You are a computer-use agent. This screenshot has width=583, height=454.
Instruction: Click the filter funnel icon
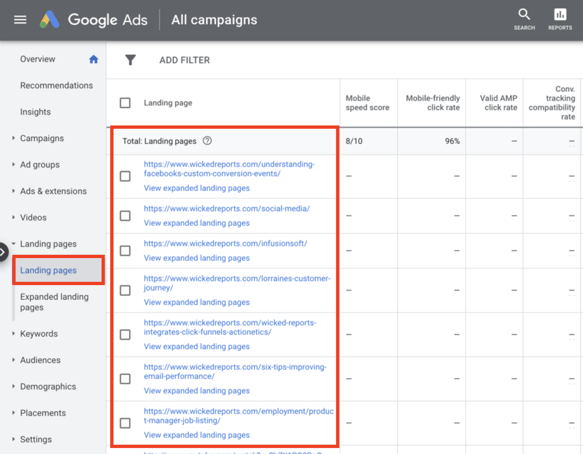[x=131, y=60]
